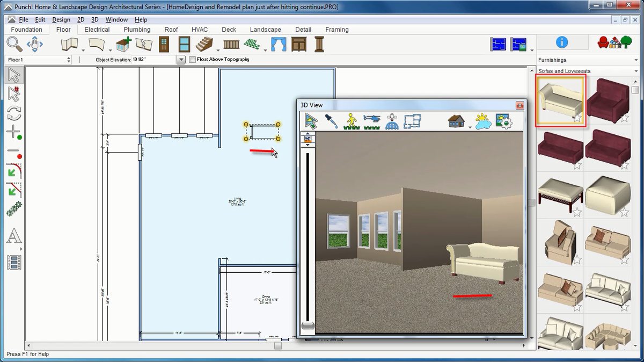Switch to the Electrical tab

[97, 30]
